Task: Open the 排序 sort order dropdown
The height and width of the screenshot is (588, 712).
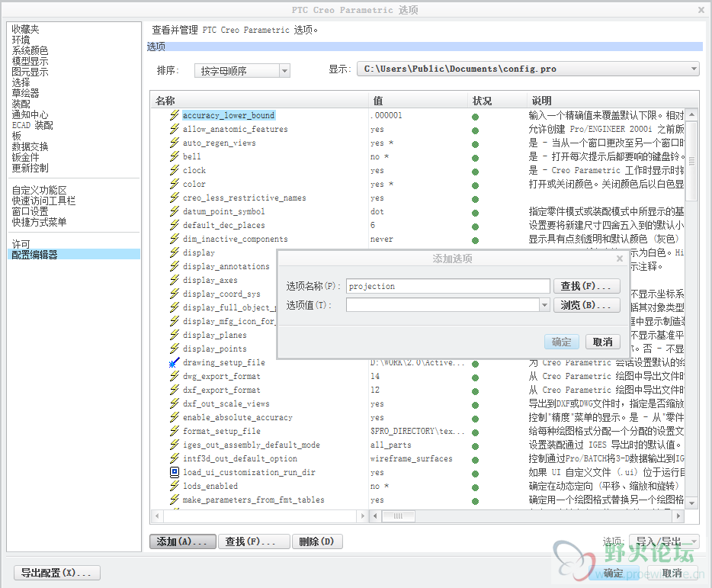Action: (242, 71)
